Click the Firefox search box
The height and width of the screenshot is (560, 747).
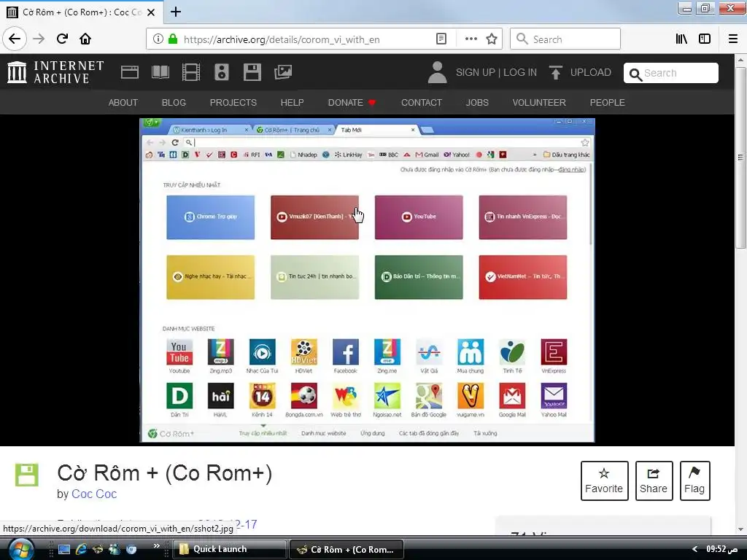click(x=565, y=39)
